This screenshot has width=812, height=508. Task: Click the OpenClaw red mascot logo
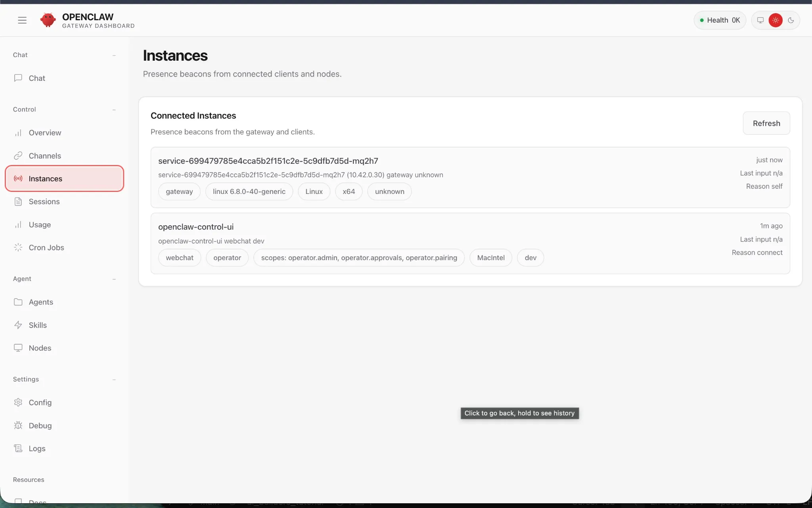tap(48, 20)
